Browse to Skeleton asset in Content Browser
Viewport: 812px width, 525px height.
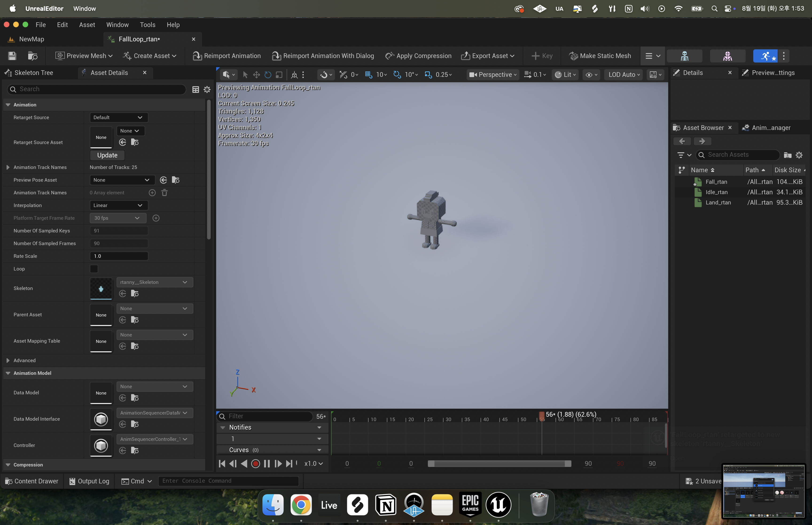[x=135, y=294]
